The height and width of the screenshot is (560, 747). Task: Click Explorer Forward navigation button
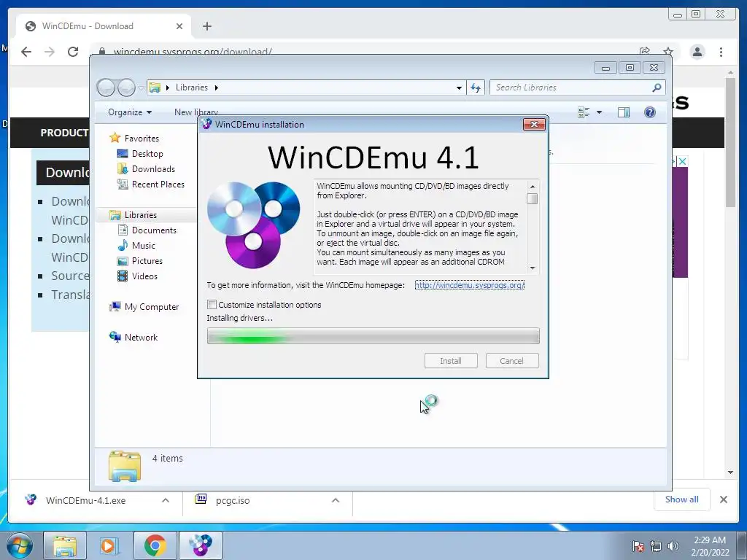(126, 87)
